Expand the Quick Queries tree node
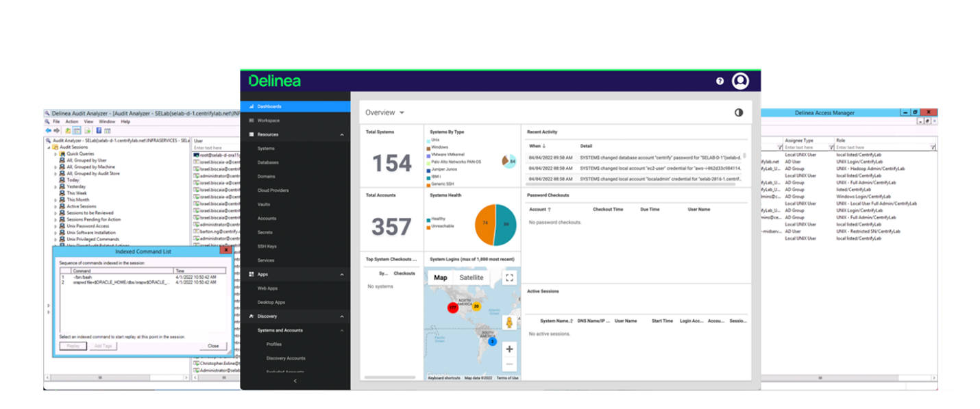 coord(56,154)
